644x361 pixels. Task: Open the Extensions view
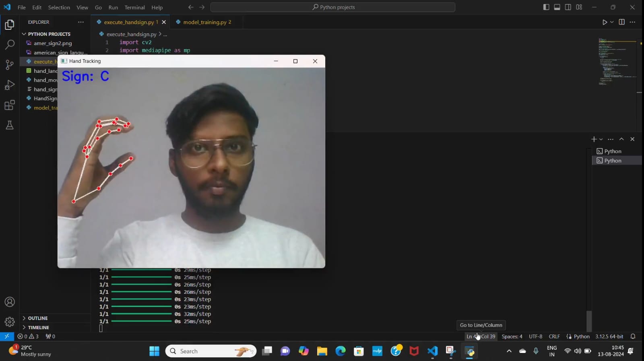click(x=10, y=105)
